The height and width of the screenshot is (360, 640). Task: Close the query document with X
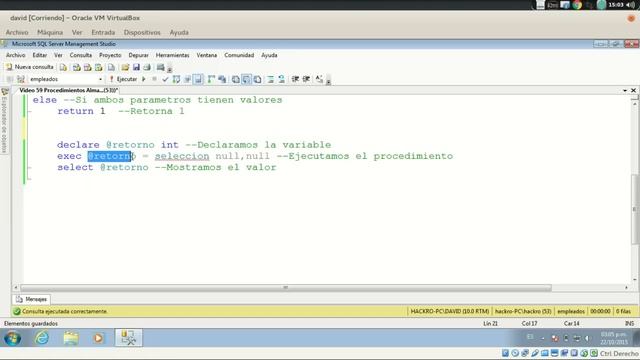coord(633,91)
